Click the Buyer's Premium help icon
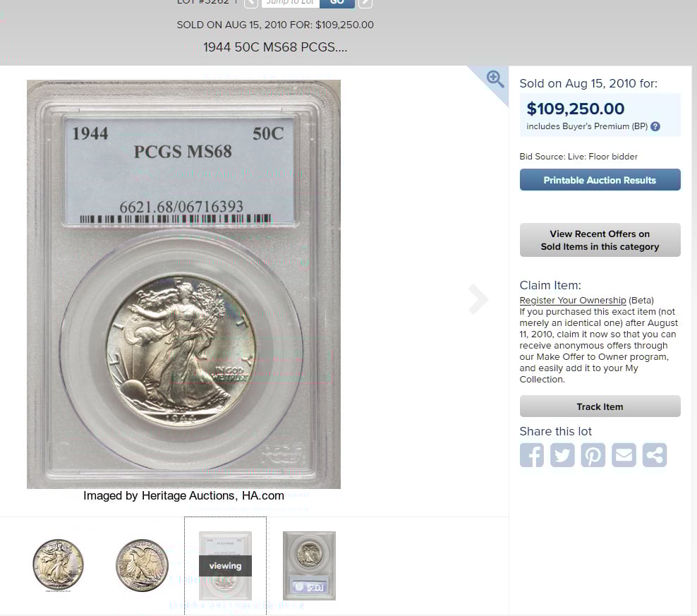 coord(655,126)
